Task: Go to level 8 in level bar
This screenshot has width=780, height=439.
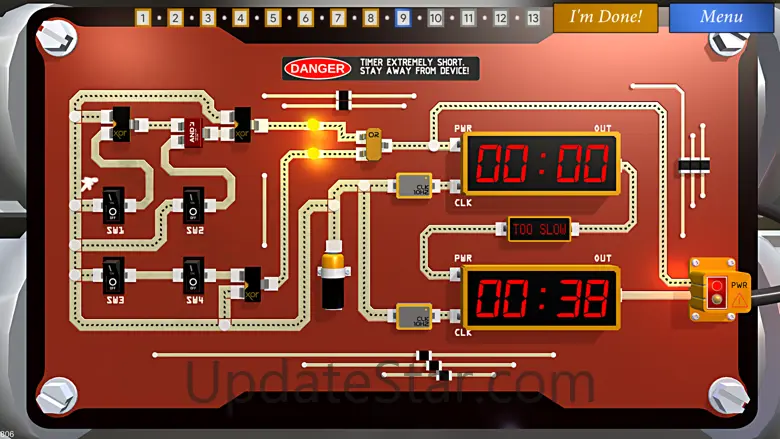Action: [370, 18]
